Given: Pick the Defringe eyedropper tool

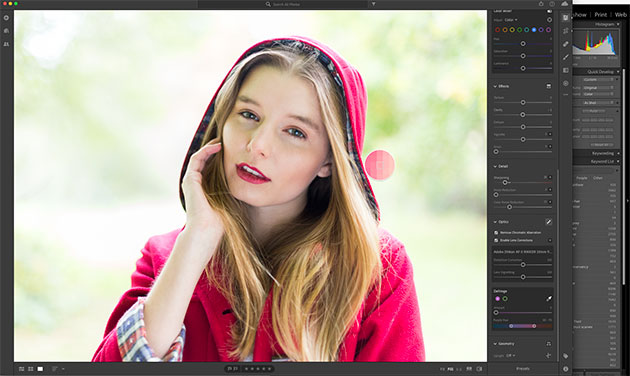Looking at the screenshot, I should point(549,298).
